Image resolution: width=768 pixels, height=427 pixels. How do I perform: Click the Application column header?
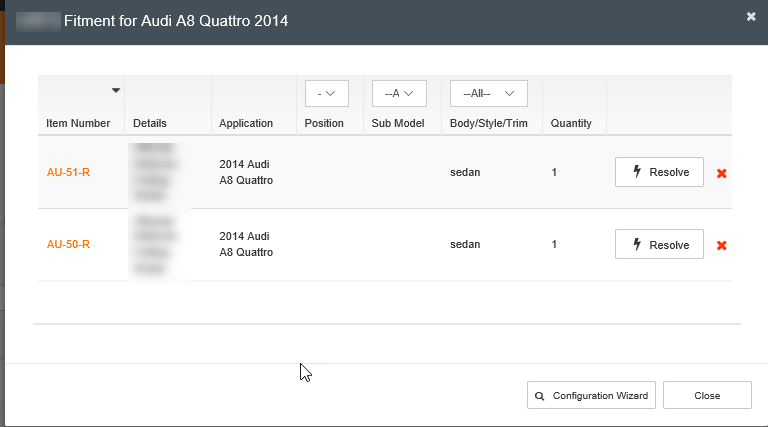click(246, 123)
